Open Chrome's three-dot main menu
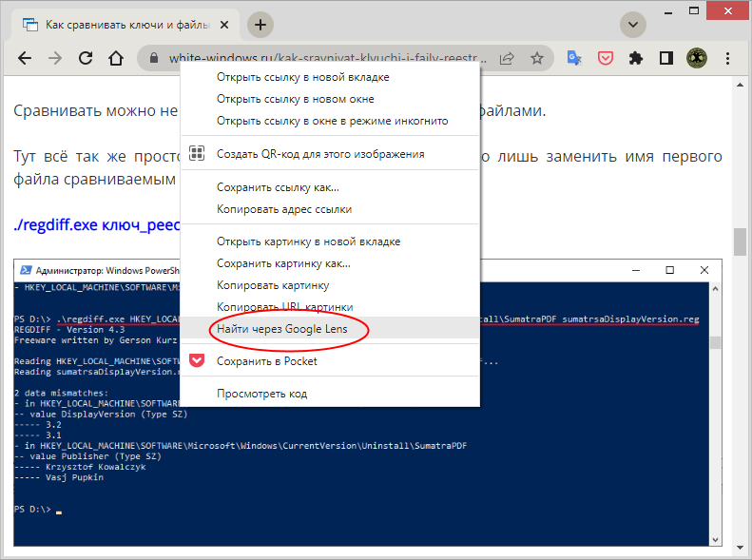Screen dimensions: 752x560 [x=727, y=59]
